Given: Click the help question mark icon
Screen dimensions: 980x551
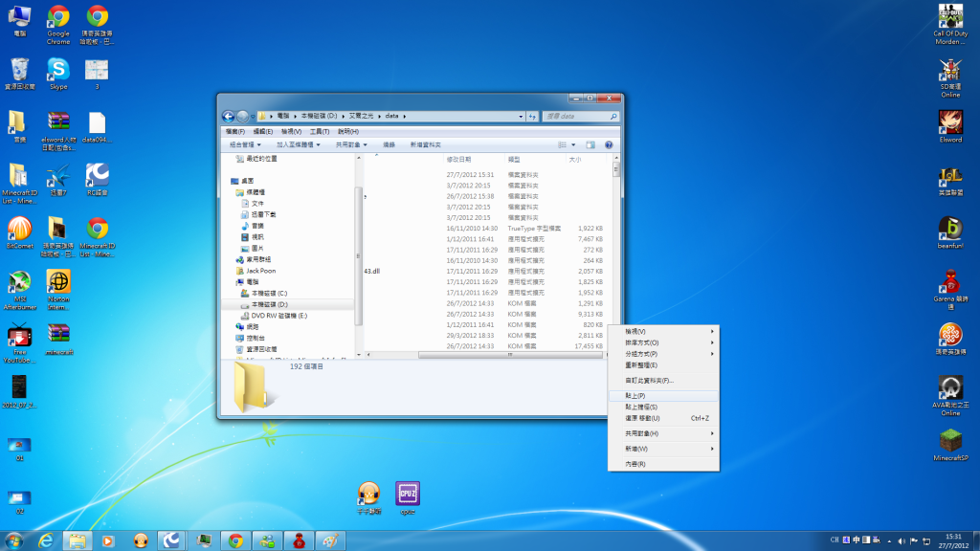Looking at the screenshot, I should [x=609, y=145].
